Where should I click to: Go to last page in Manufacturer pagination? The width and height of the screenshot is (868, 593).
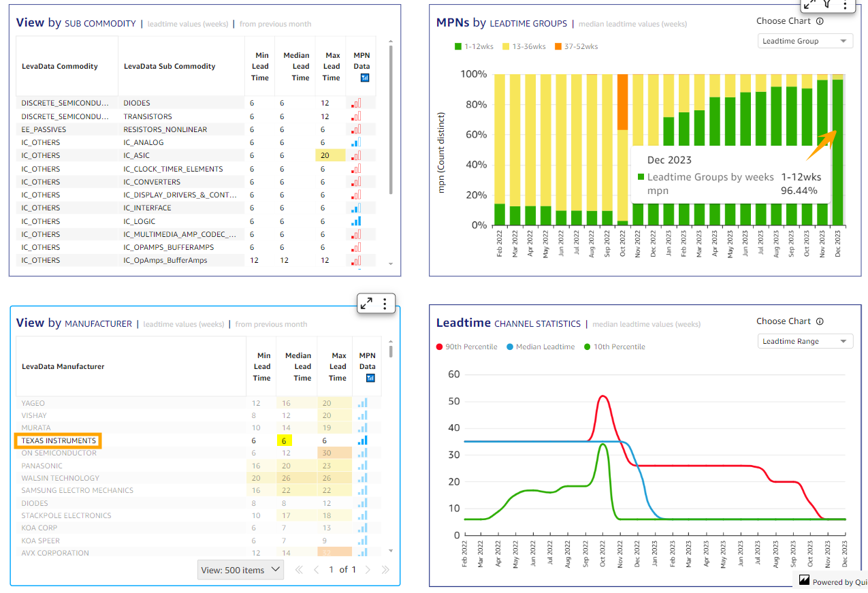(x=385, y=570)
